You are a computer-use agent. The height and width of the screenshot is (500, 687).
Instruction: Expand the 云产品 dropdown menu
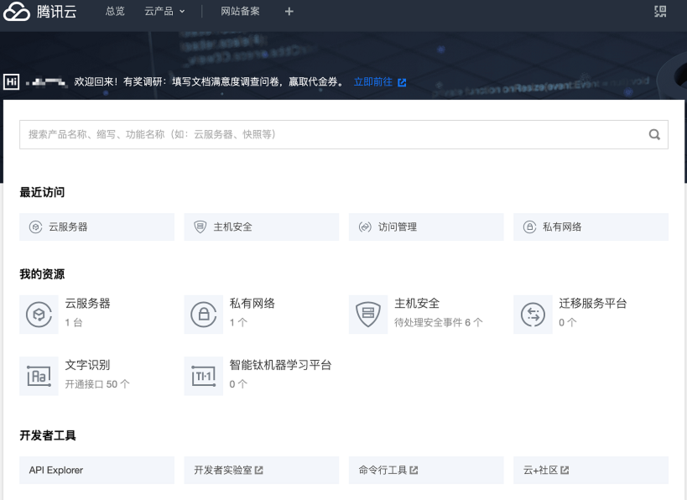[x=165, y=11]
